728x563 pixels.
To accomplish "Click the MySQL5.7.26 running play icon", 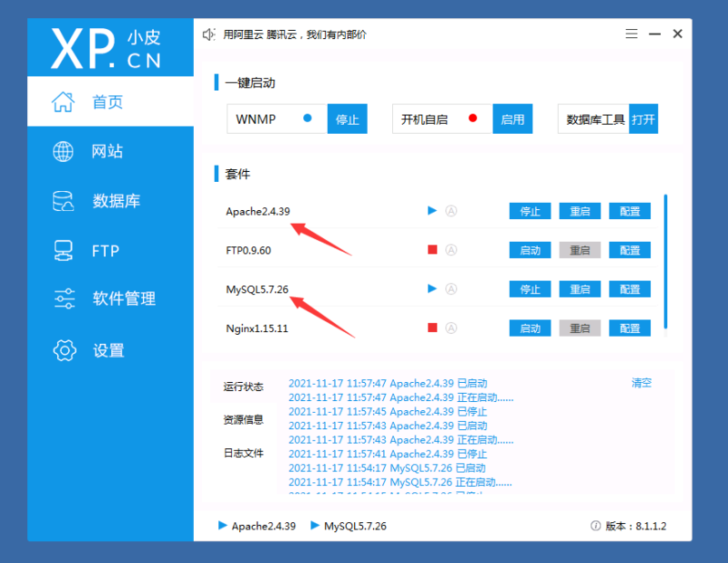I will coord(432,288).
